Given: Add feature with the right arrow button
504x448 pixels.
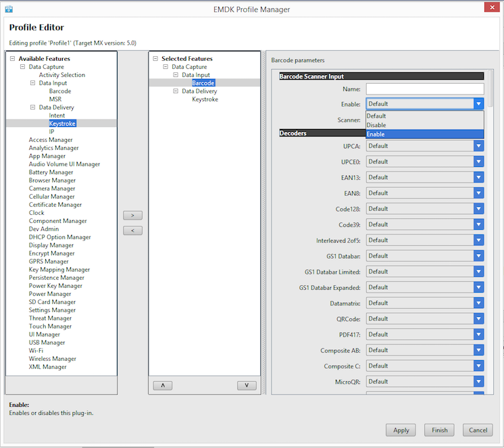Looking at the screenshot, I should [132, 215].
